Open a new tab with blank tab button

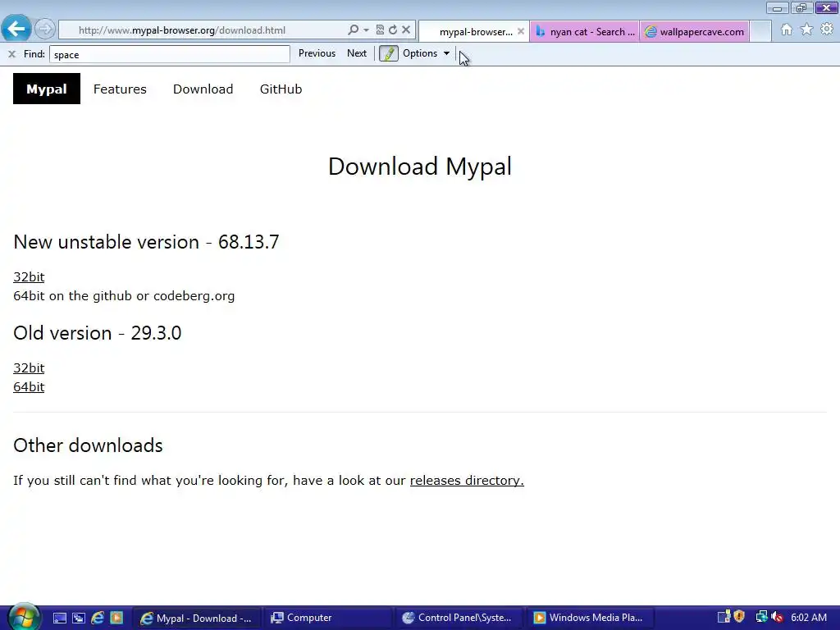coord(760,32)
